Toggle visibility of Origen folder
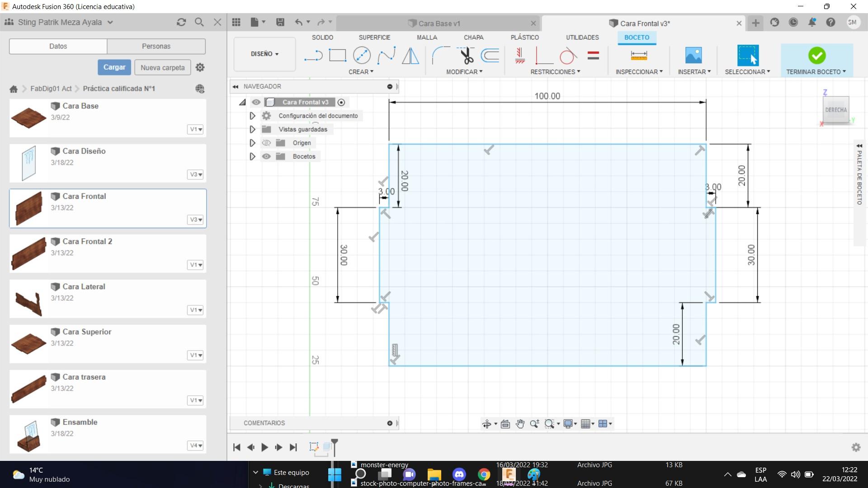The width and height of the screenshot is (868, 488). coord(266,143)
